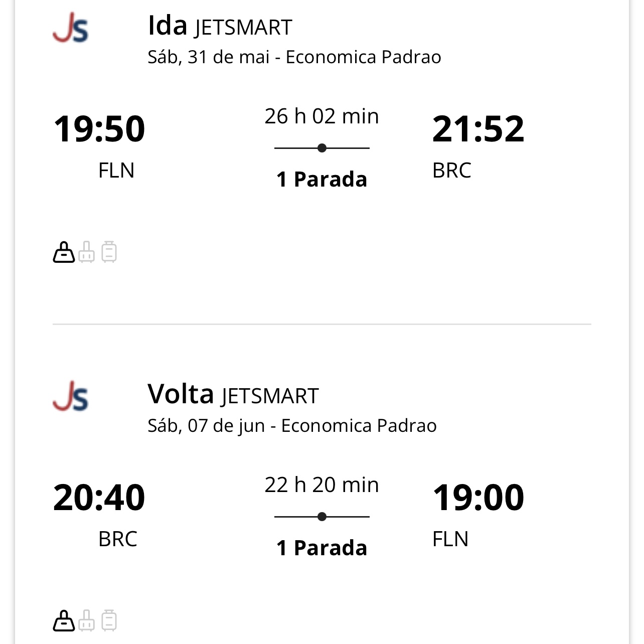
Task: Select the 19:00 arrival time at FLN
Action: tap(478, 498)
